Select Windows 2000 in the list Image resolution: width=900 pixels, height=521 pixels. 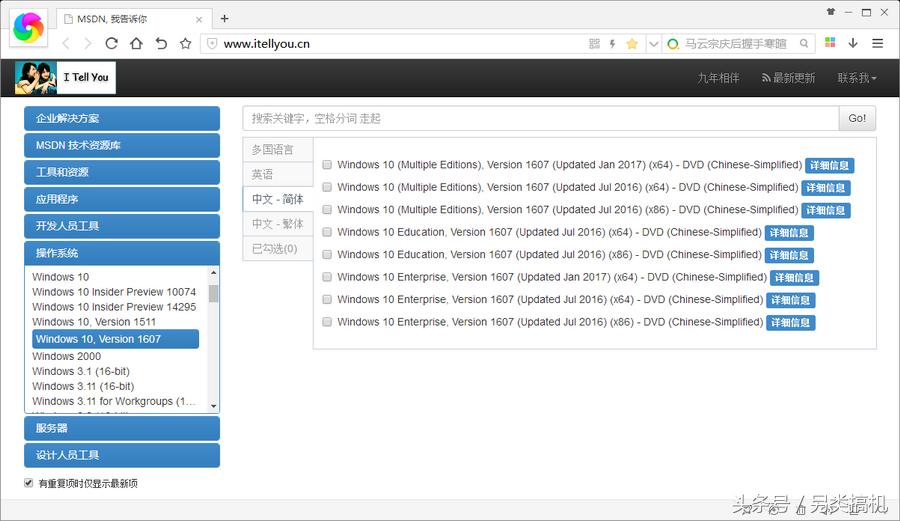pyautogui.click(x=66, y=356)
